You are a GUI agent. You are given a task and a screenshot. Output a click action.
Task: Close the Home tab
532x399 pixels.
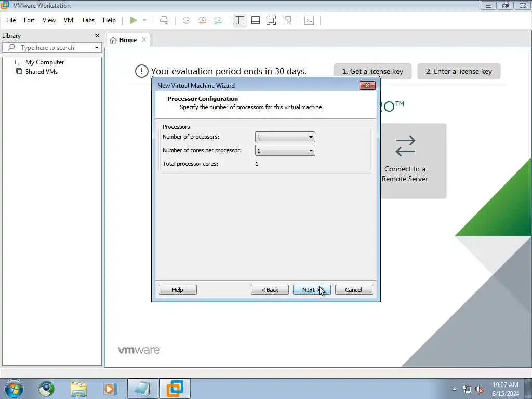144,39
